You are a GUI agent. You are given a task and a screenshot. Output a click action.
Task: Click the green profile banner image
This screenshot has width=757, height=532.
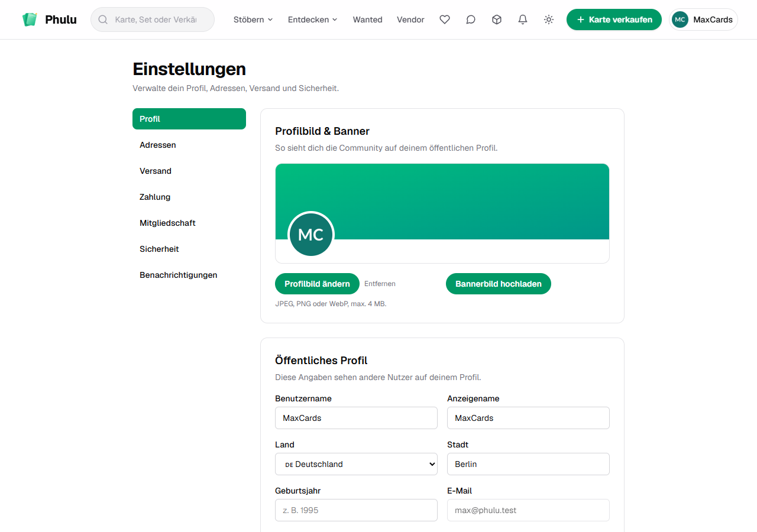(x=442, y=202)
